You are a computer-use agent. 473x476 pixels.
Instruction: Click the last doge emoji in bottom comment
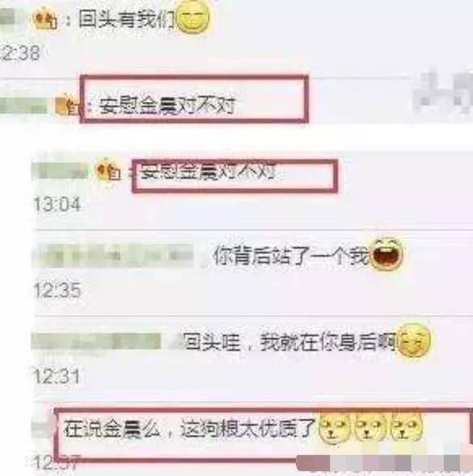pos(406,426)
